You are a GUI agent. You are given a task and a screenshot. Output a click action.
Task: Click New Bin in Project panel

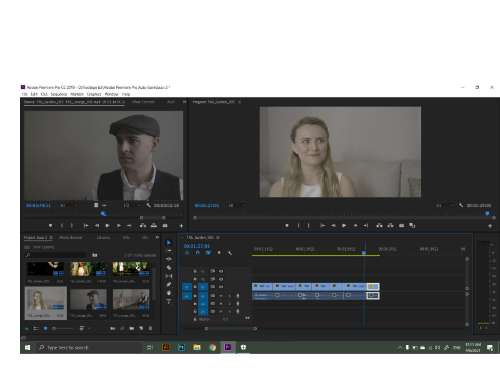pyautogui.click(x=132, y=328)
